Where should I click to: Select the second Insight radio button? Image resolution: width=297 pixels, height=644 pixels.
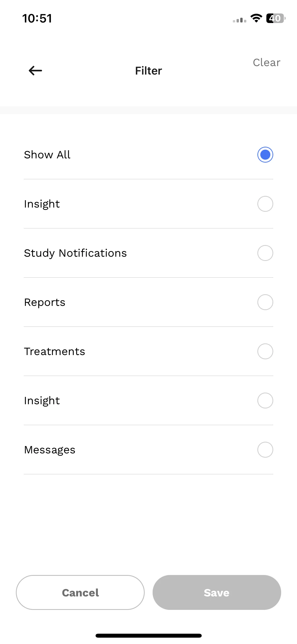265,401
